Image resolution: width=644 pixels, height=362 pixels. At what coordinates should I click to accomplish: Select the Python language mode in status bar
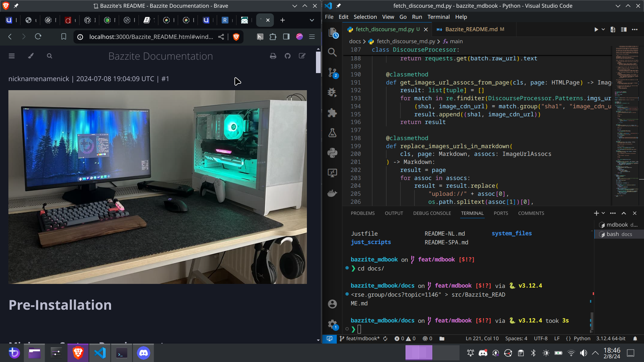point(582,339)
